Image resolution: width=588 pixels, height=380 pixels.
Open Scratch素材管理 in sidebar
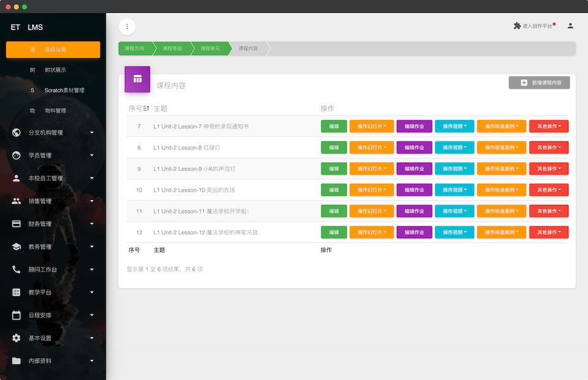(x=64, y=91)
